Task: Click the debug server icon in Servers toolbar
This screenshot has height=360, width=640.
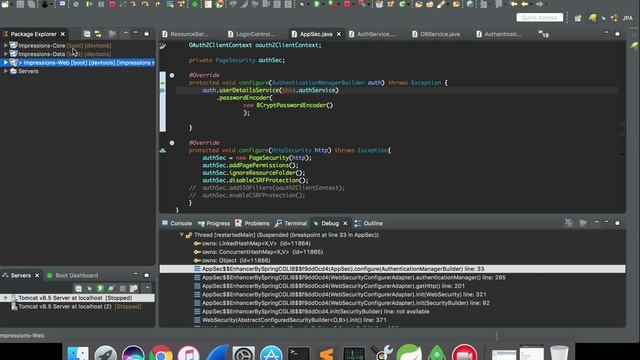Action: [89, 289]
